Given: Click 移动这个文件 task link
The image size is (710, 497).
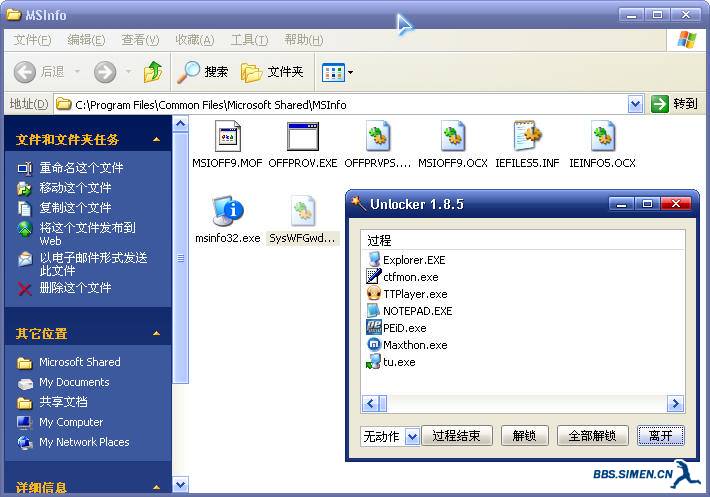Looking at the screenshot, I should (75, 188).
